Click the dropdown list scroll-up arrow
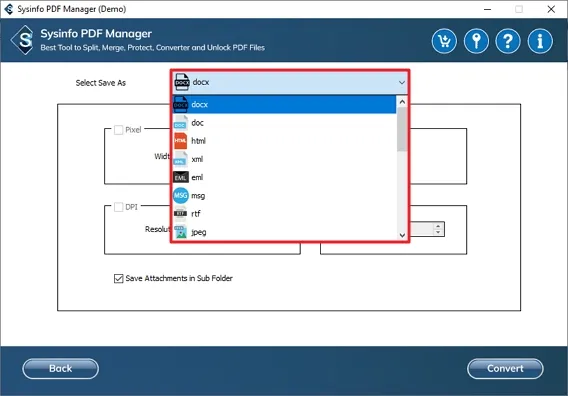This screenshot has height=396, width=568. coord(402,102)
